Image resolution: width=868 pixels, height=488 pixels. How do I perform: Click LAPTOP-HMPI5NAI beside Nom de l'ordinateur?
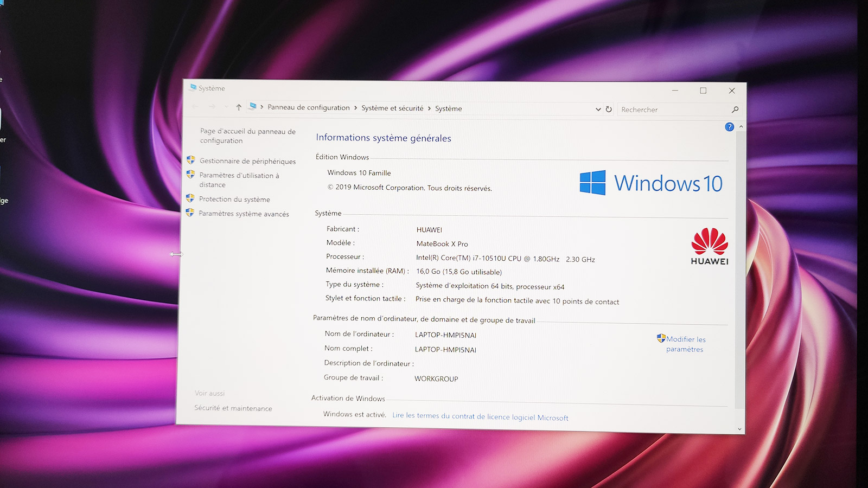[x=445, y=335]
